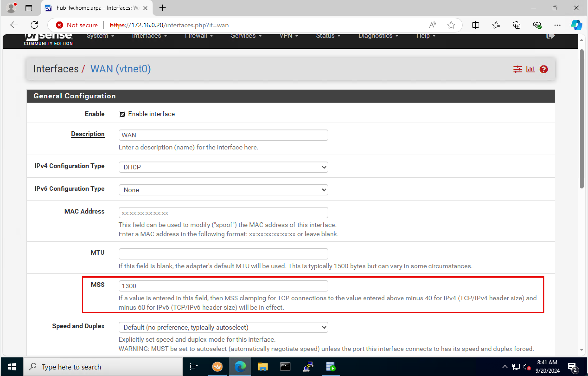
Task: Open File Explorer from taskbar
Action: pyautogui.click(x=263, y=367)
